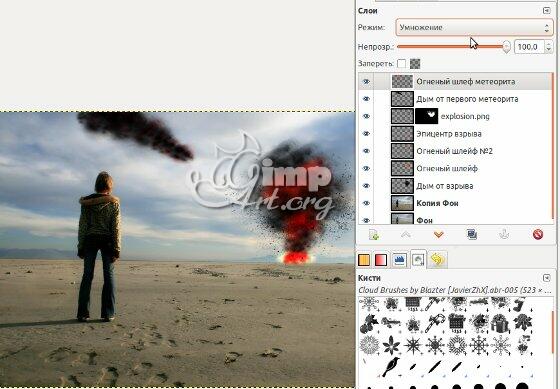The height and width of the screenshot is (389, 560).
Task: Pick the six-petal flower brush
Action: click(x=391, y=345)
